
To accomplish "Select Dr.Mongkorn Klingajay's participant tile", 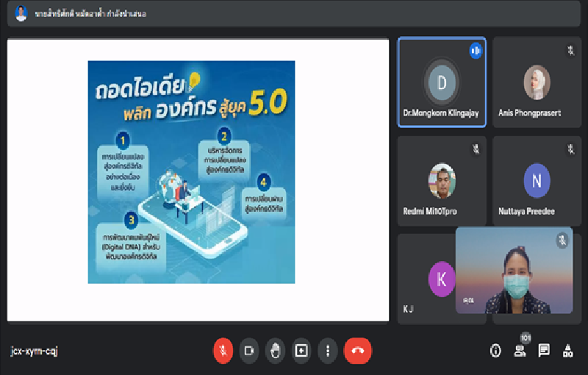I will pyautogui.click(x=442, y=82).
